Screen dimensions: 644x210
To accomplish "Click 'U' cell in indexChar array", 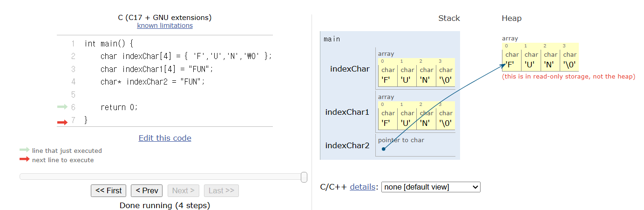I will pos(407,75).
